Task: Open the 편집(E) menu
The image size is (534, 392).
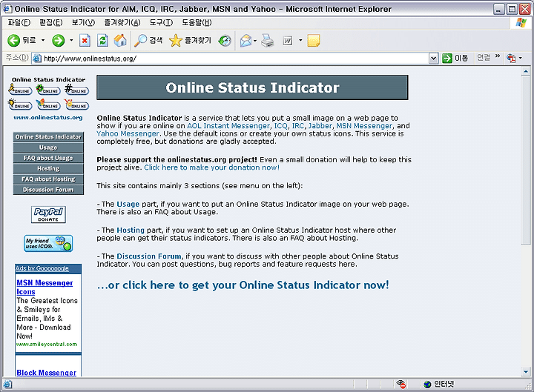Action: click(x=50, y=22)
